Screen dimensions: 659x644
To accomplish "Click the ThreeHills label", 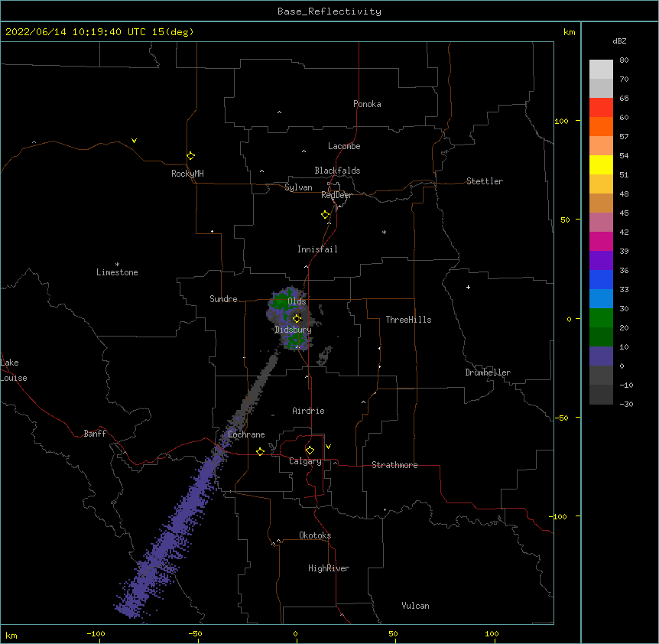I will (x=408, y=320).
